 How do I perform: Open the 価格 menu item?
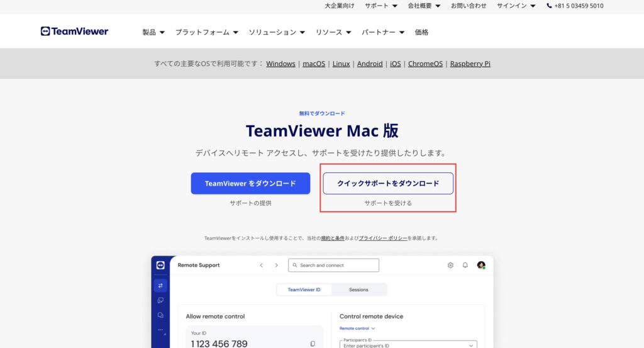421,32
